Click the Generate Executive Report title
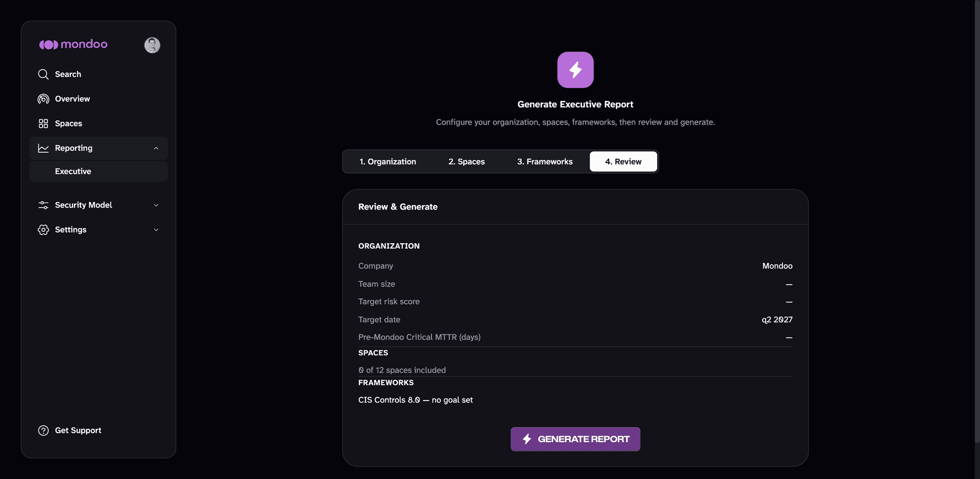 pyautogui.click(x=575, y=104)
